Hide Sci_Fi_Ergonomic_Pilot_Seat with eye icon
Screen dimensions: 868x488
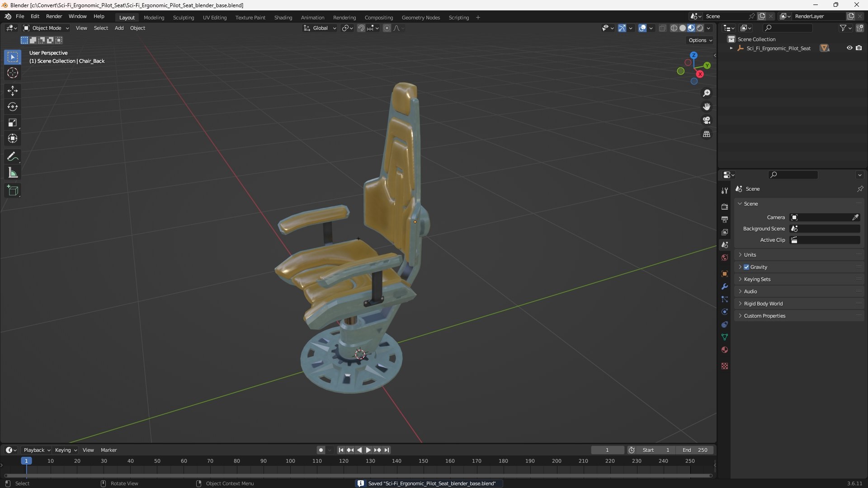coord(849,48)
